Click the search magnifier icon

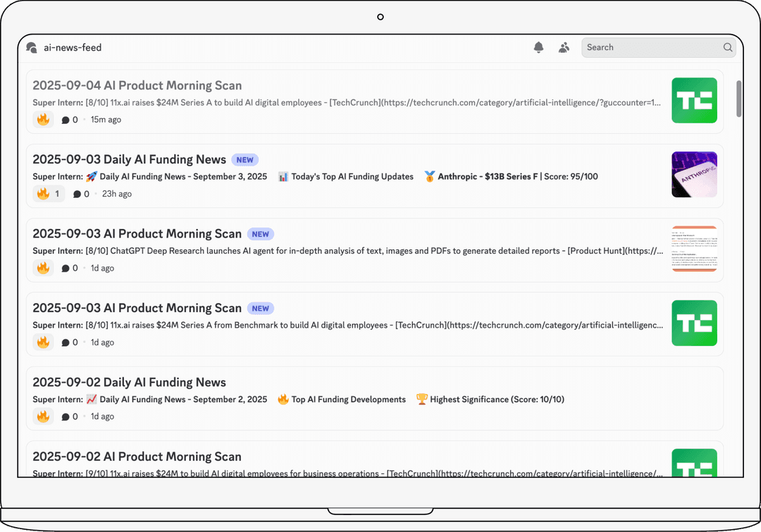pyautogui.click(x=727, y=47)
